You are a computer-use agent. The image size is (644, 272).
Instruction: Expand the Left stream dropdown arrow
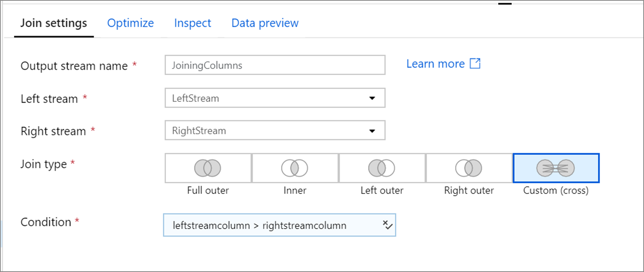coord(372,98)
